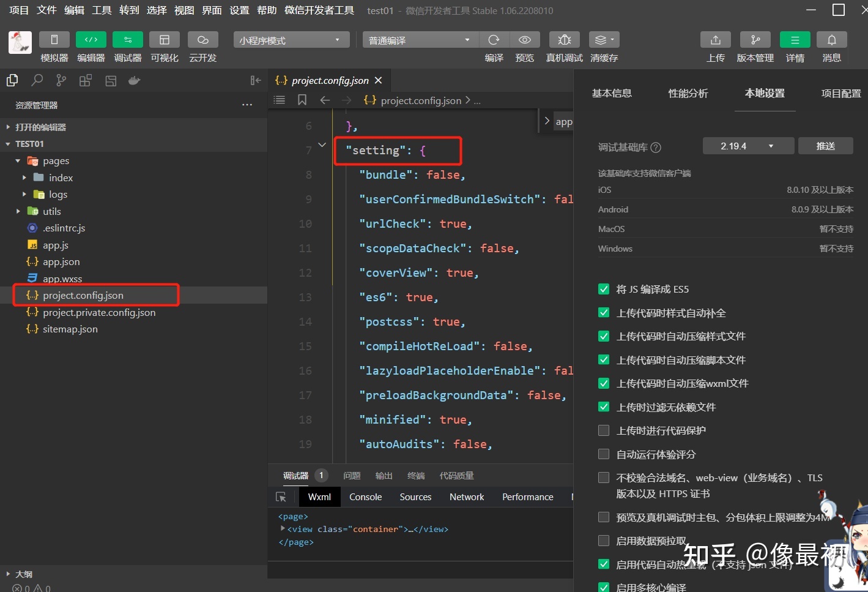This screenshot has height=592, width=868.
Task: Click the compile (编译) refresh icon
Action: (494, 40)
